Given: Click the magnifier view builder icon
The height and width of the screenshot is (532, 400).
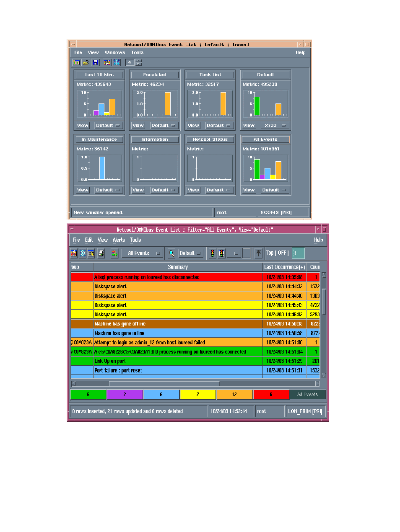Looking at the screenshot, I should pos(171,253).
